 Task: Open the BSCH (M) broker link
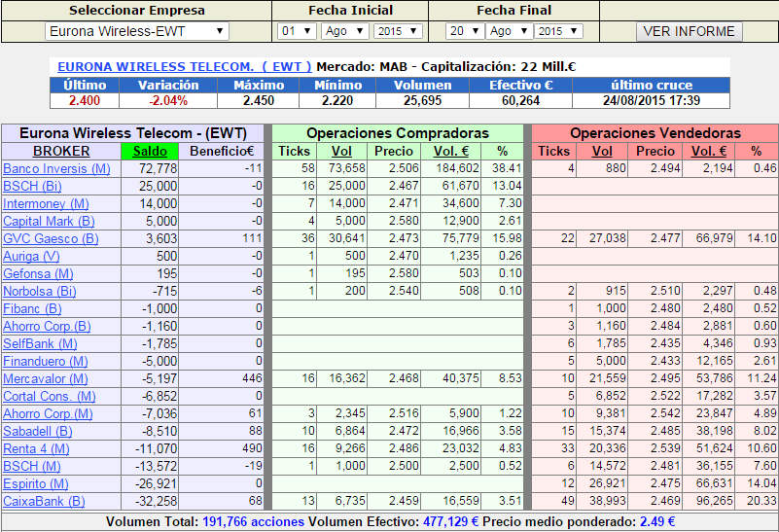point(32,466)
